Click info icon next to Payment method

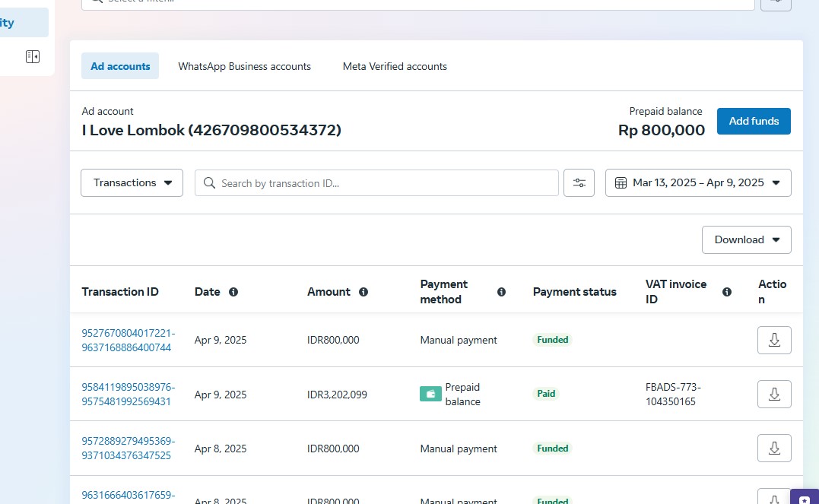(x=501, y=292)
